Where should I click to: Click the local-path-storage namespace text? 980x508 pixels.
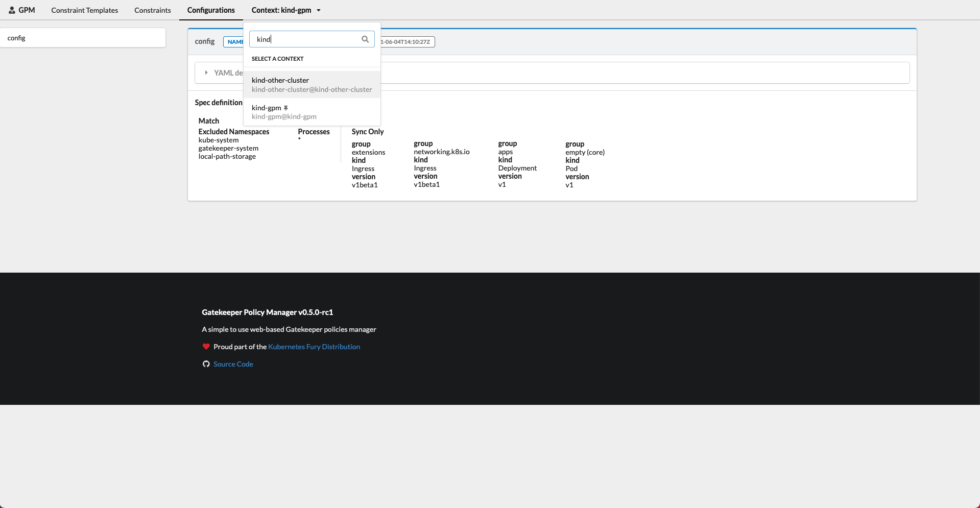227,156
